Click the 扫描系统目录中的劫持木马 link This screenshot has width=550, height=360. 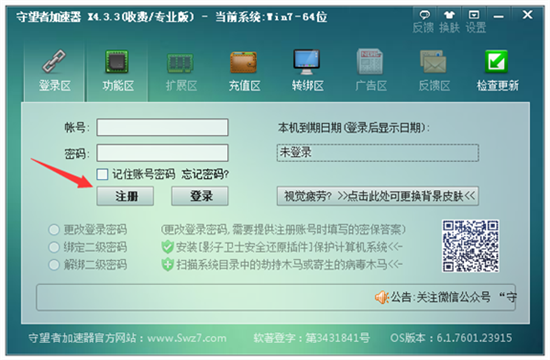pyautogui.click(x=289, y=264)
